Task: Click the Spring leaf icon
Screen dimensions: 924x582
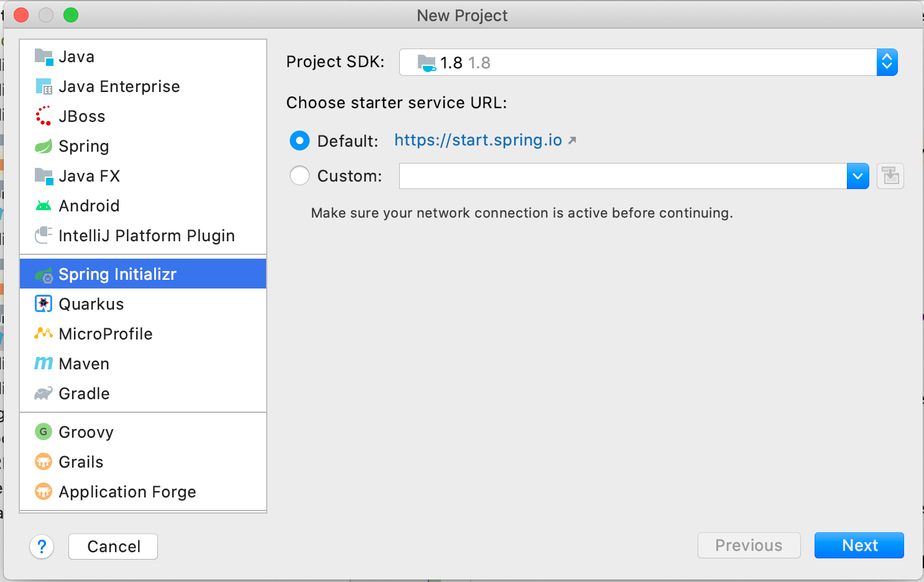Action: pyautogui.click(x=44, y=146)
